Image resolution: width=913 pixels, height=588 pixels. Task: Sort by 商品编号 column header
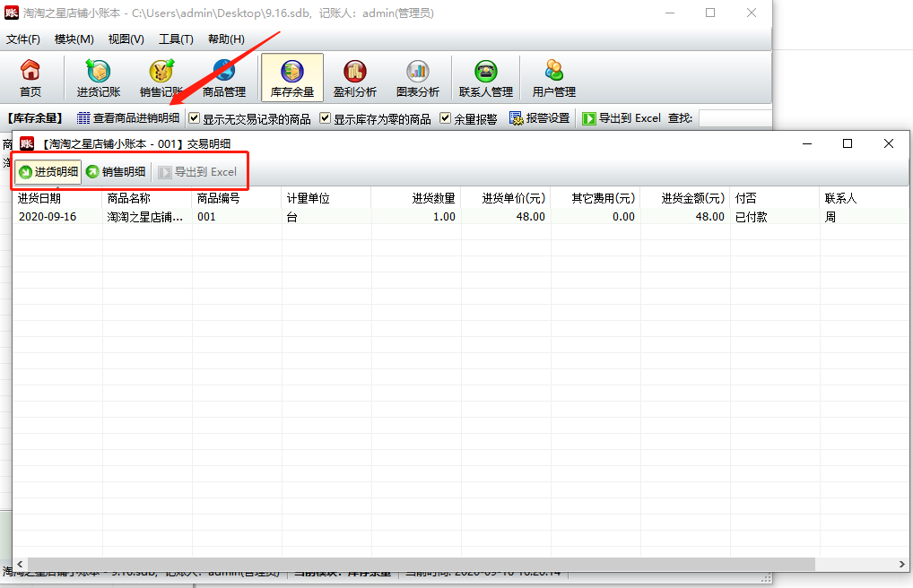237,198
